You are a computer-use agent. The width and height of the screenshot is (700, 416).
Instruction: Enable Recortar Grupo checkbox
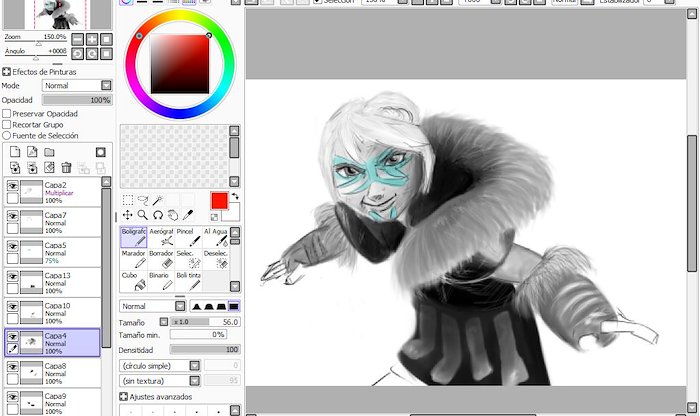[x=7, y=125]
